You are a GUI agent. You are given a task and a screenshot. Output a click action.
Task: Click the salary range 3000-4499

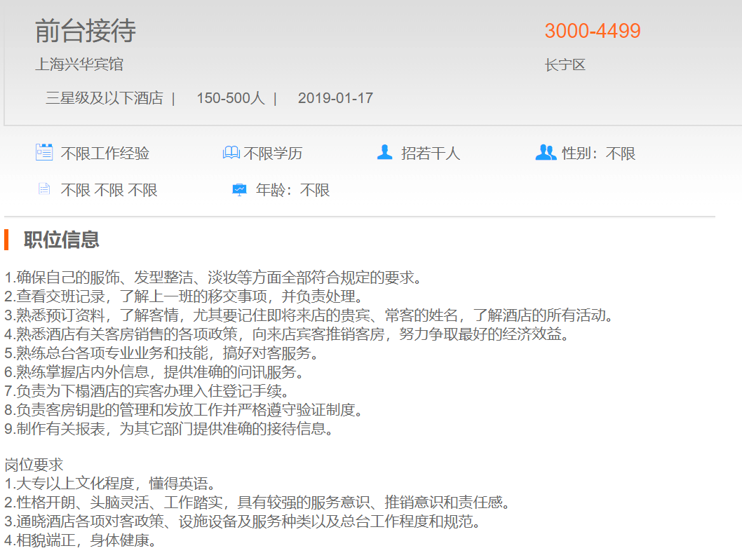click(593, 32)
